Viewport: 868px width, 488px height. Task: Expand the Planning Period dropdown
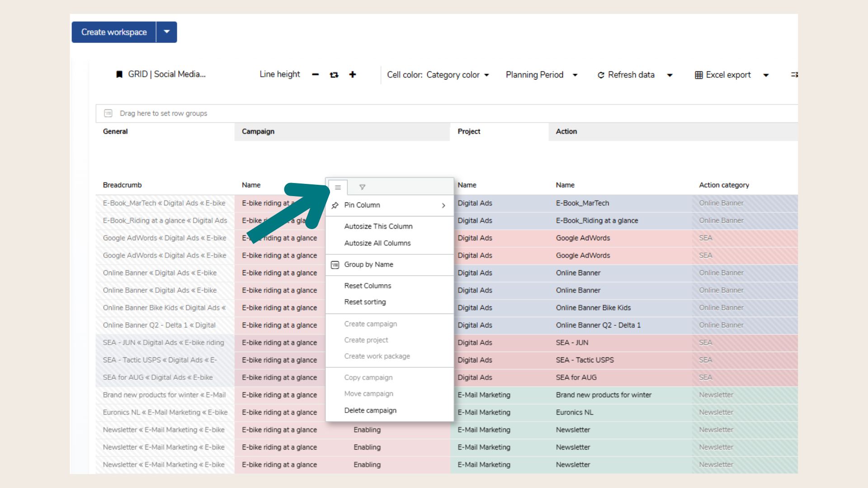[541, 75]
